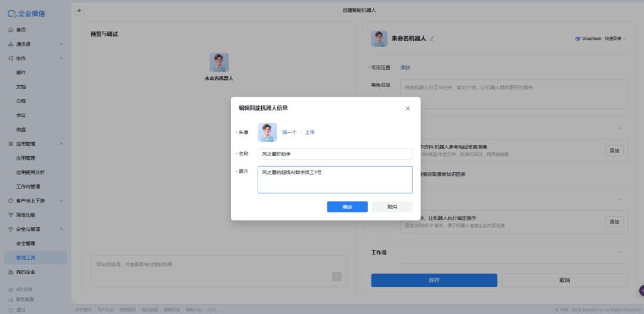Click the robot avatar in the settings header

click(x=379, y=39)
